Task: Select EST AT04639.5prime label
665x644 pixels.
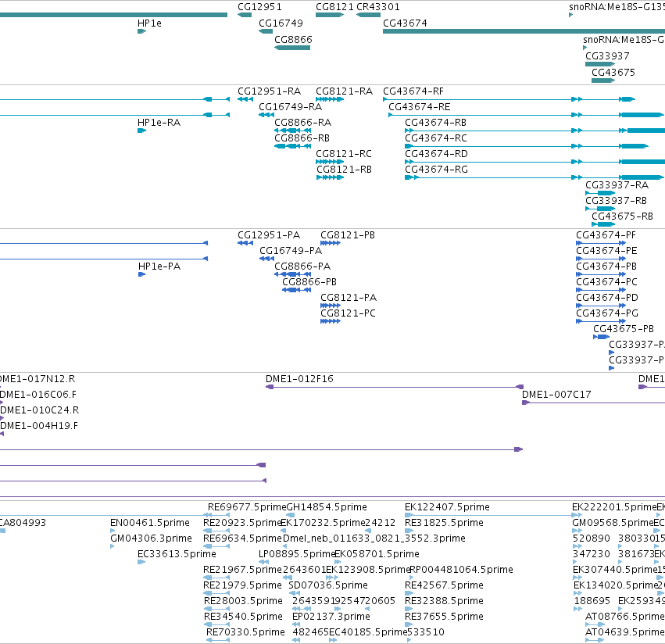Action: tap(624, 632)
